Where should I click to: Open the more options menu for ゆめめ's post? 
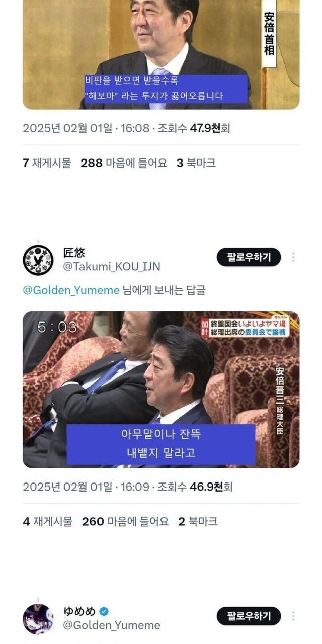click(293, 616)
